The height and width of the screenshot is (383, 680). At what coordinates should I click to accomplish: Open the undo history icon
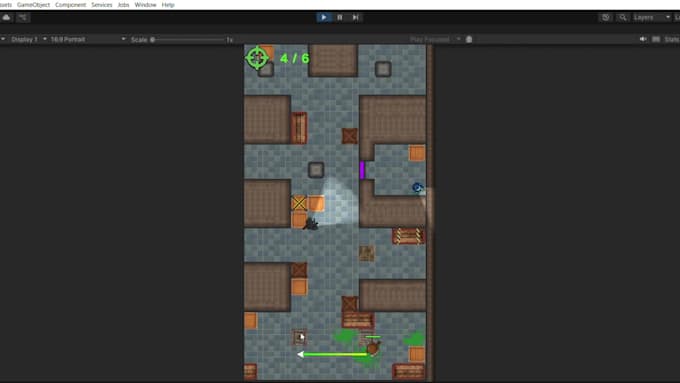(x=605, y=17)
